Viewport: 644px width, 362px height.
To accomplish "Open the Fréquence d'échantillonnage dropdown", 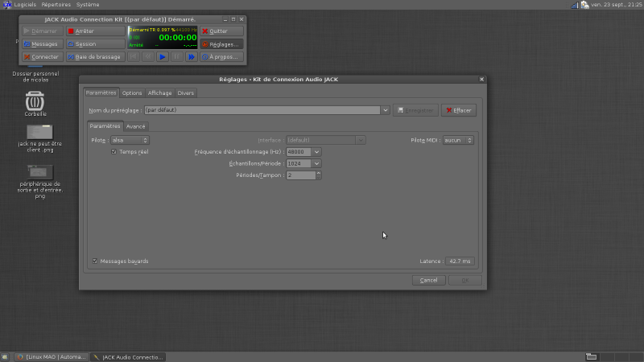I will 316,152.
